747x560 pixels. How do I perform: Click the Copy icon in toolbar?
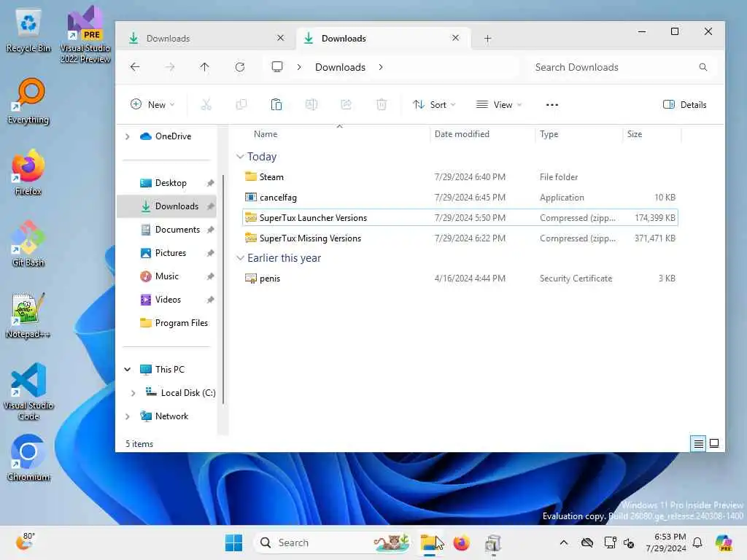pyautogui.click(x=241, y=105)
